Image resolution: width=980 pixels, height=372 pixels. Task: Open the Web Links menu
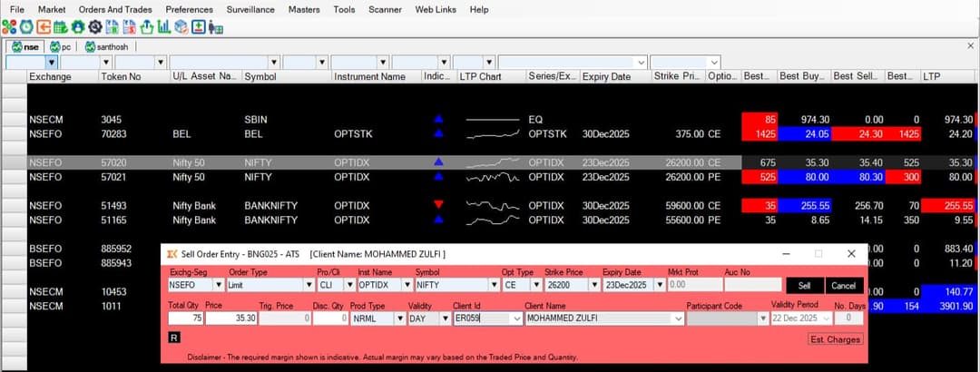(x=436, y=9)
